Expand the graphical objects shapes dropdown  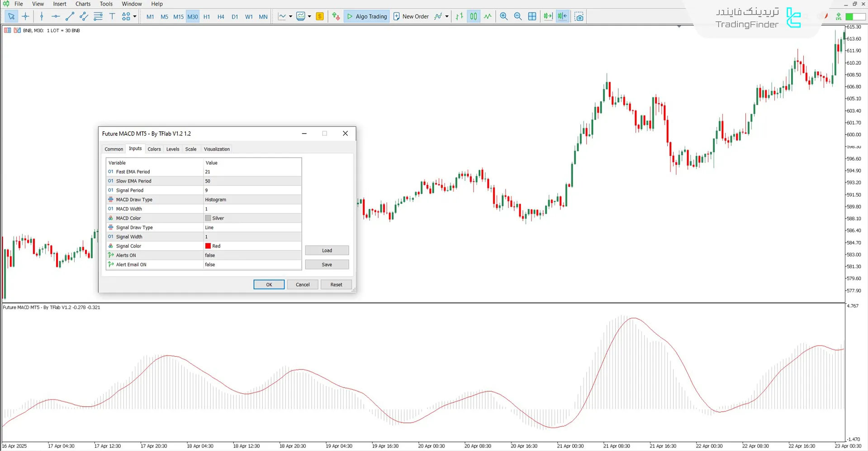[135, 16]
